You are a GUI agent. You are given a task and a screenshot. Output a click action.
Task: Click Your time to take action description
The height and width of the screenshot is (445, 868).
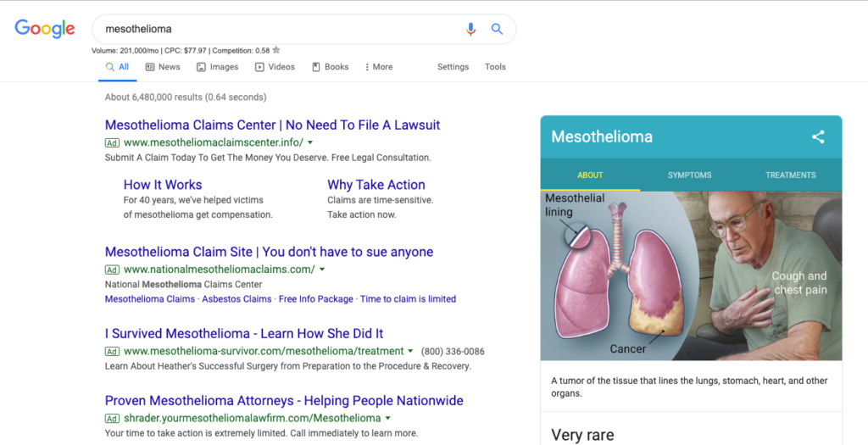(261, 433)
